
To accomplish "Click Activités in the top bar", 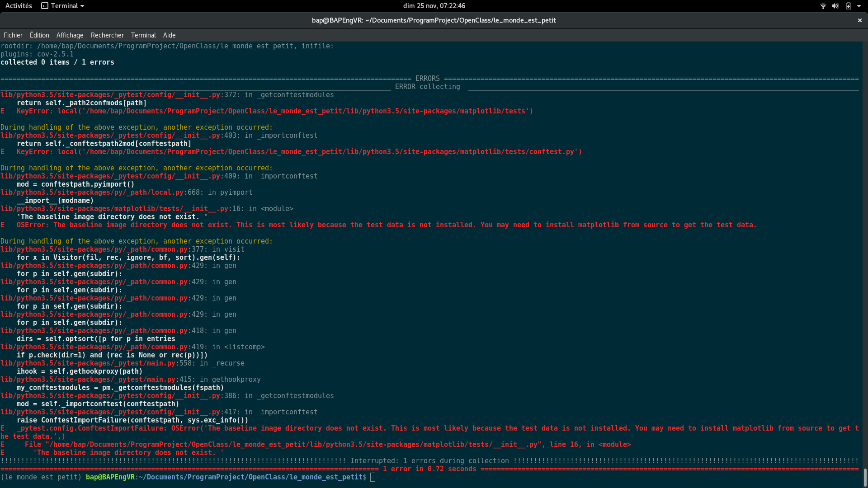I will 18,6.
